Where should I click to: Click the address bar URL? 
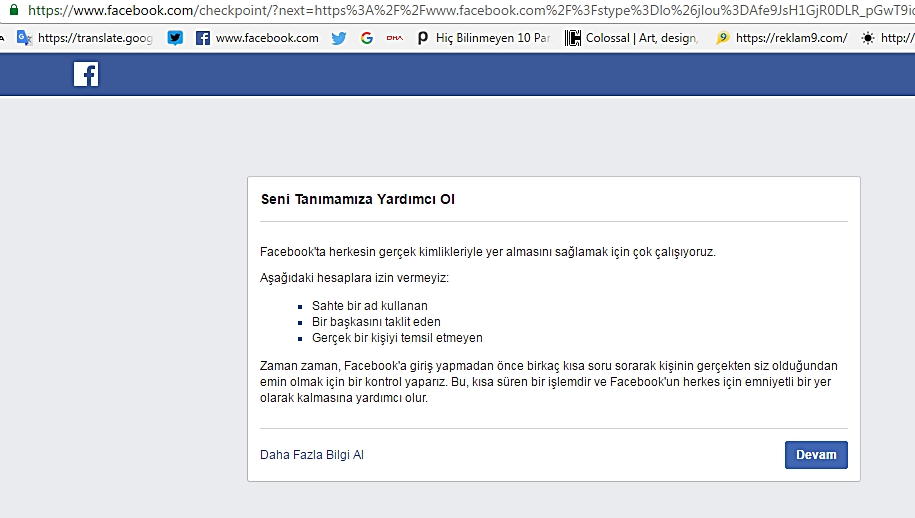[x=470, y=10]
